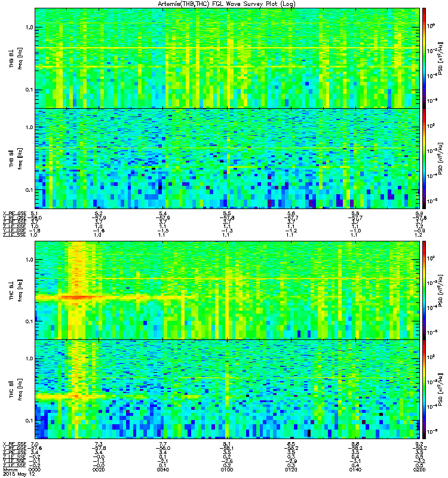Viewport: 448px width, 478px height.
Task: Click the THC X_RE_GSE value "9.2"
Action: point(419,444)
